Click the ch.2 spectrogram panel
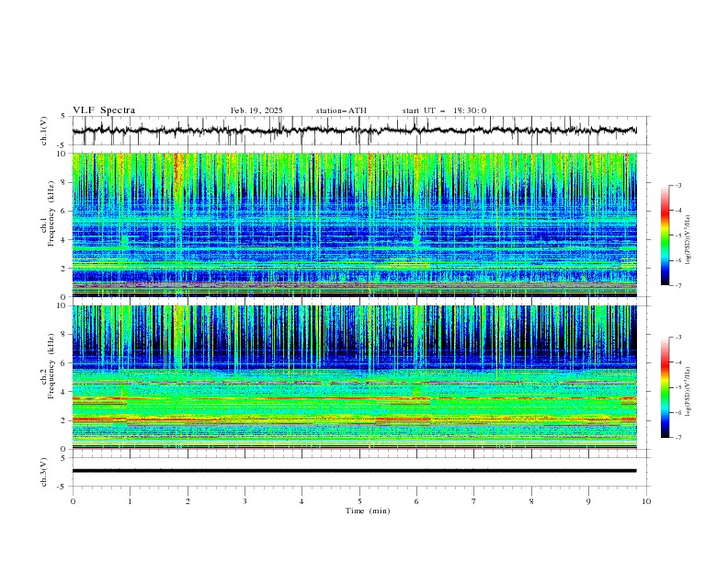This screenshot has width=728, height=563. (354, 377)
